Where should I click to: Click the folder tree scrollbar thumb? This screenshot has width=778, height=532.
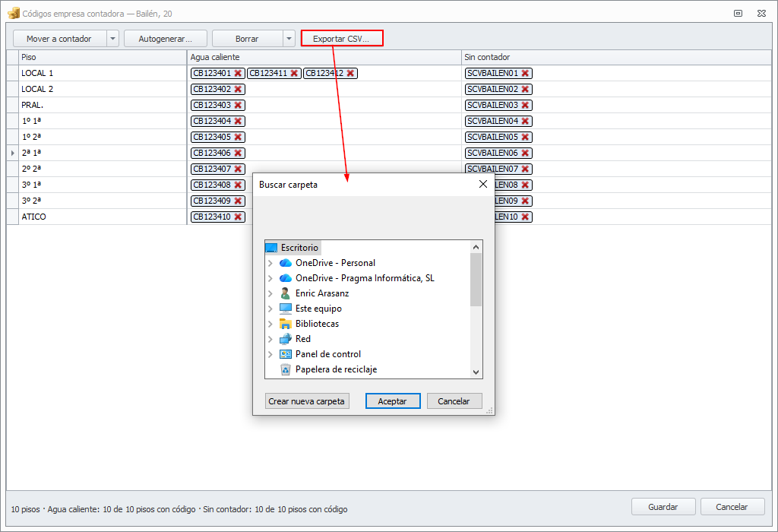tap(476, 280)
